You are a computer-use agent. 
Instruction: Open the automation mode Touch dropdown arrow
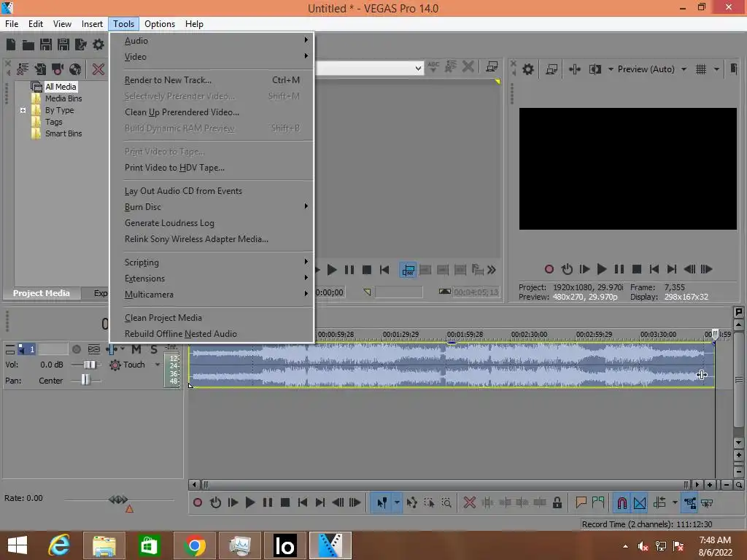coord(158,365)
